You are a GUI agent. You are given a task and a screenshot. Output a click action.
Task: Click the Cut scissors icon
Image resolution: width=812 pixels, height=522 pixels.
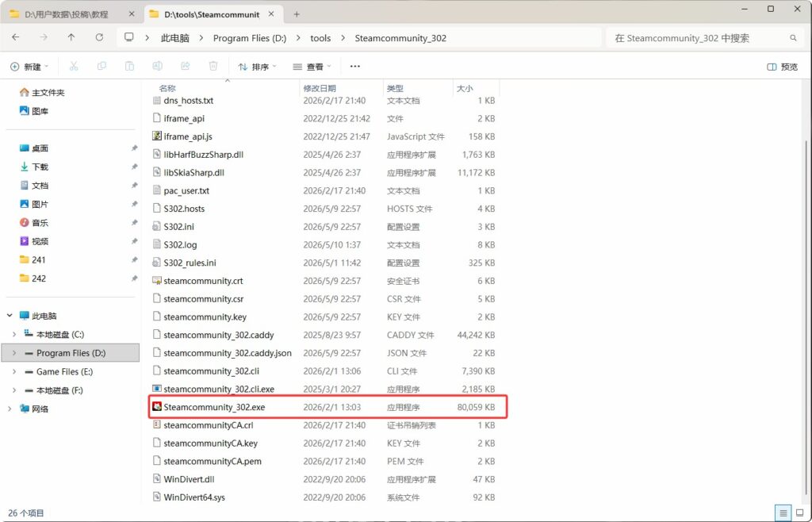tap(74, 67)
